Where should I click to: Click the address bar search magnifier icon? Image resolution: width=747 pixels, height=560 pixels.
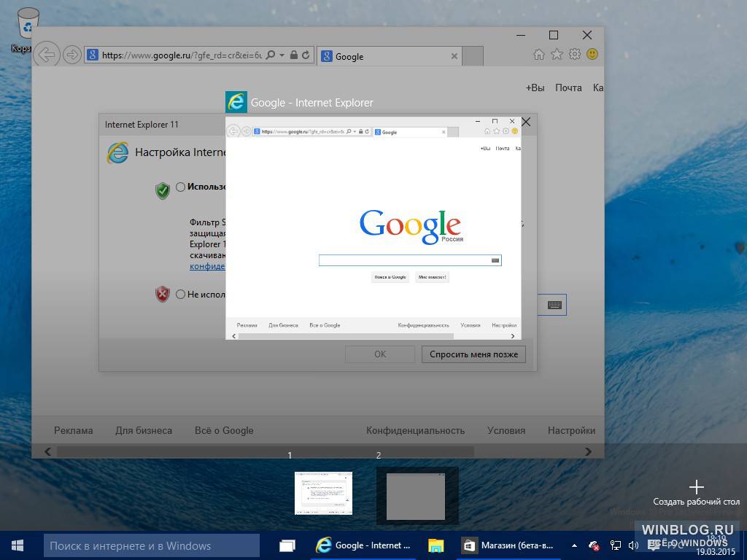[270, 55]
